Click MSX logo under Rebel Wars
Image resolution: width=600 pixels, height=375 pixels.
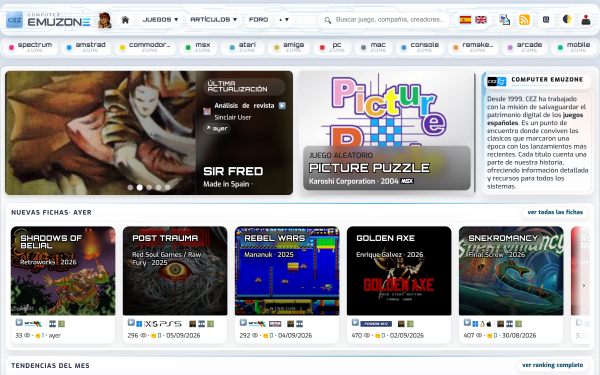[275, 324]
